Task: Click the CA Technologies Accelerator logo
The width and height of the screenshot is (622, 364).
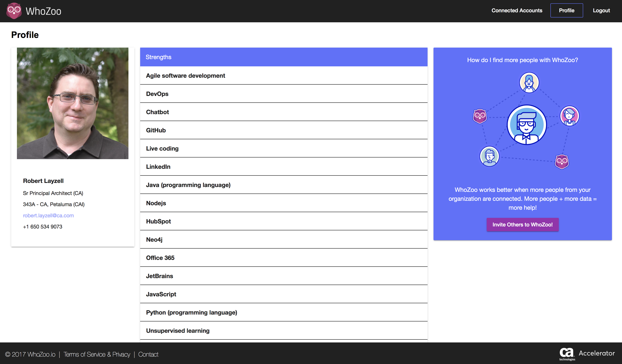Action: point(587,354)
